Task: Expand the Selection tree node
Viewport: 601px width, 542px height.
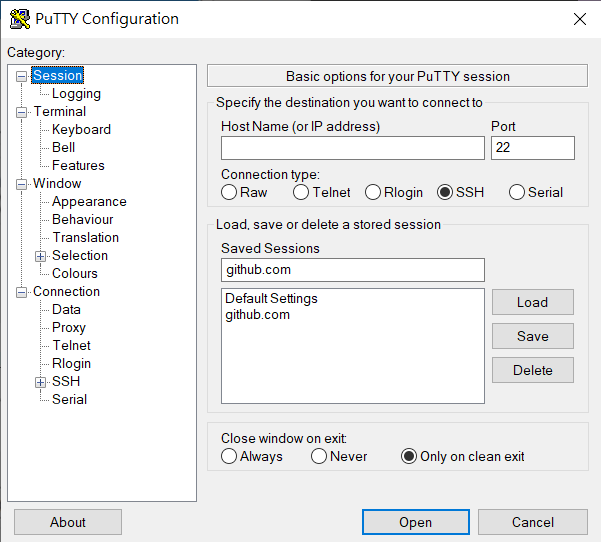Action: point(41,256)
